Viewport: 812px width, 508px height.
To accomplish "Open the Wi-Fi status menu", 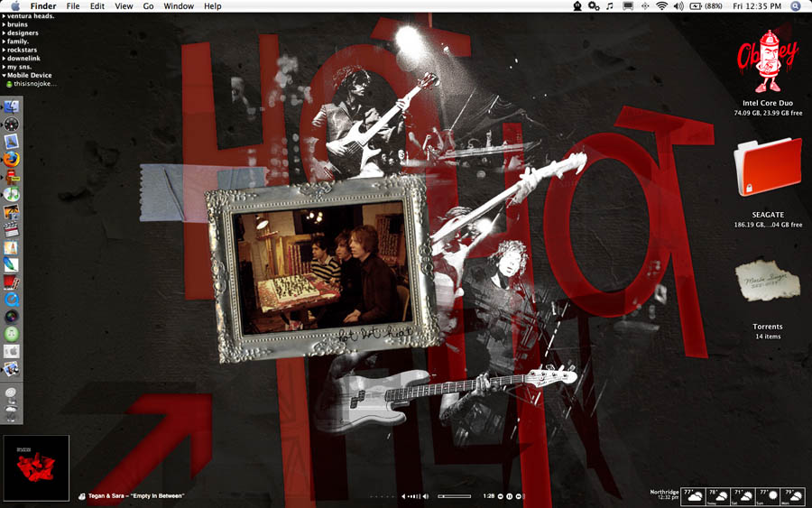I will [661, 6].
